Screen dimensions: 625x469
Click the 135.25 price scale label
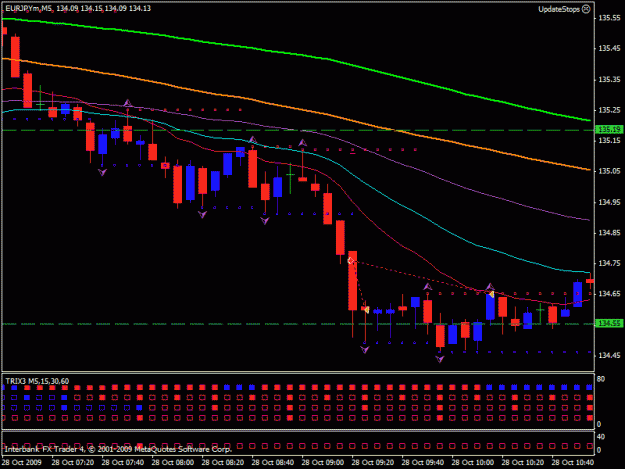pyautogui.click(x=609, y=110)
